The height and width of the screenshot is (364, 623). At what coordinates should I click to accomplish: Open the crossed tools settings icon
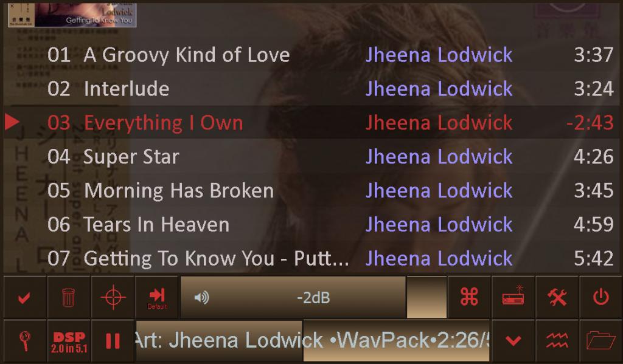click(x=557, y=297)
